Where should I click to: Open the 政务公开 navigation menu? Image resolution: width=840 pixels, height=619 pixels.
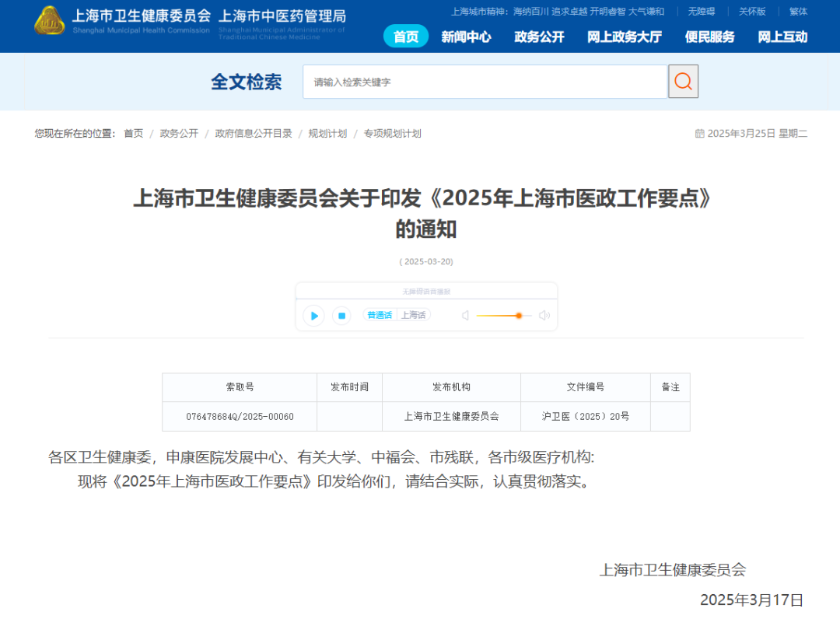coord(539,37)
